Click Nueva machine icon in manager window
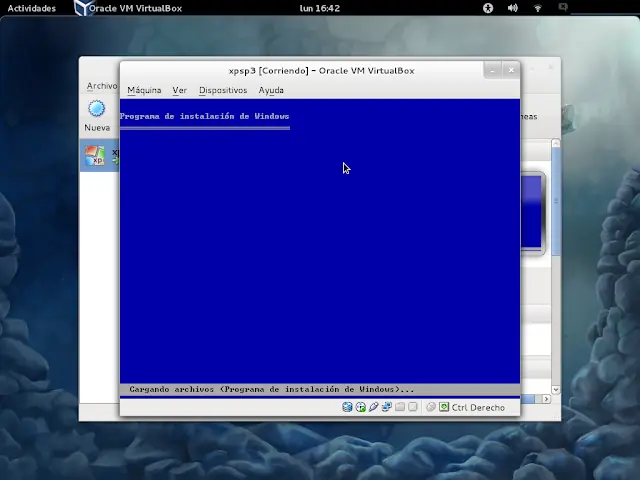640x480 pixels. tap(97, 116)
